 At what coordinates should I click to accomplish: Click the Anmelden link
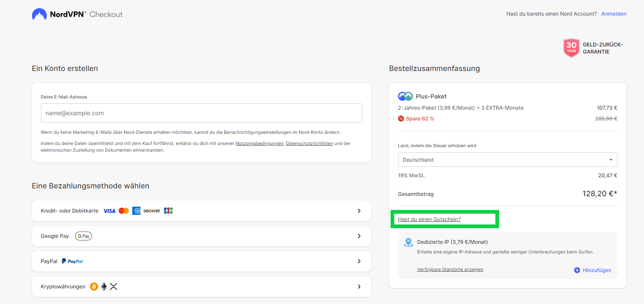click(x=614, y=14)
